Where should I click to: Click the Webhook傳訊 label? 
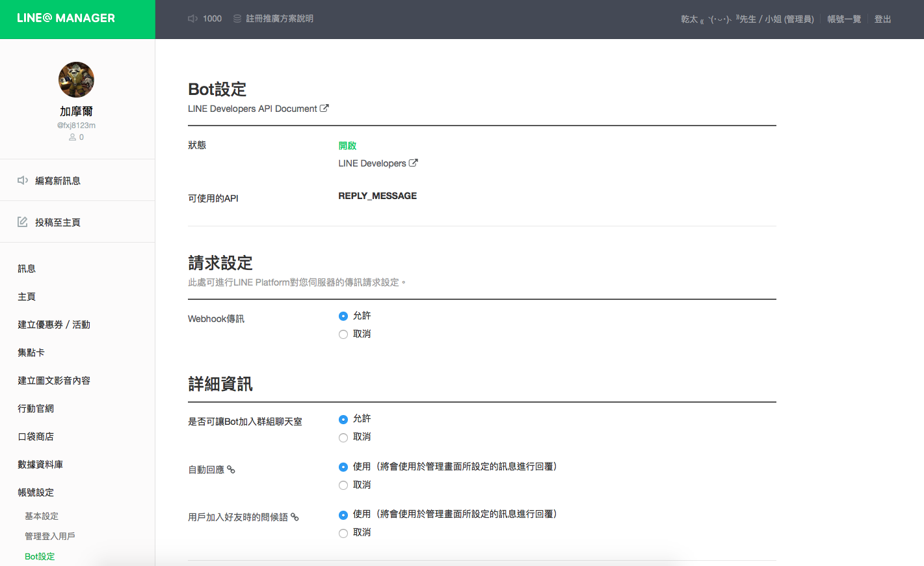pyautogui.click(x=216, y=319)
